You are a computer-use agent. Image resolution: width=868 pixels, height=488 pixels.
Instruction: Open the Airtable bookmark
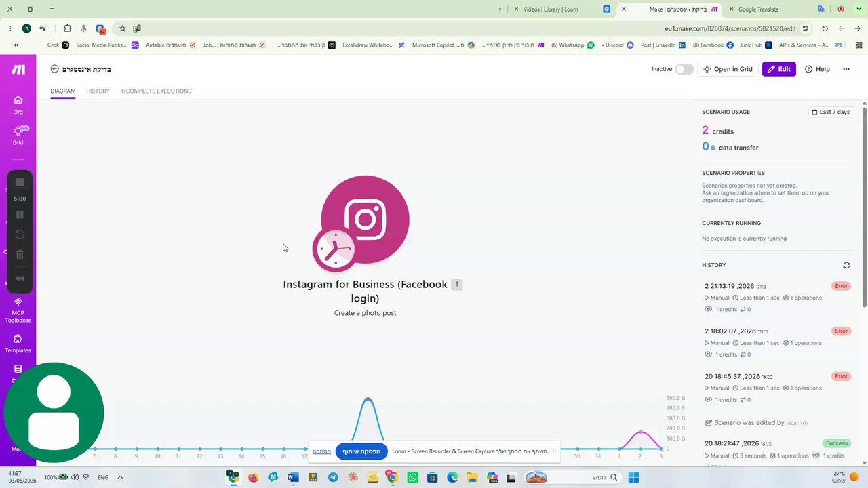click(171, 45)
